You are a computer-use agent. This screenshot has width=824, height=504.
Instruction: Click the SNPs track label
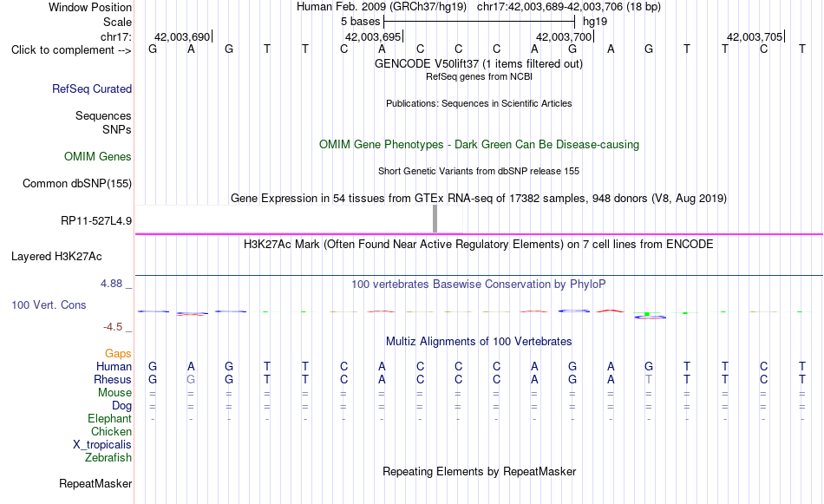[117, 130]
